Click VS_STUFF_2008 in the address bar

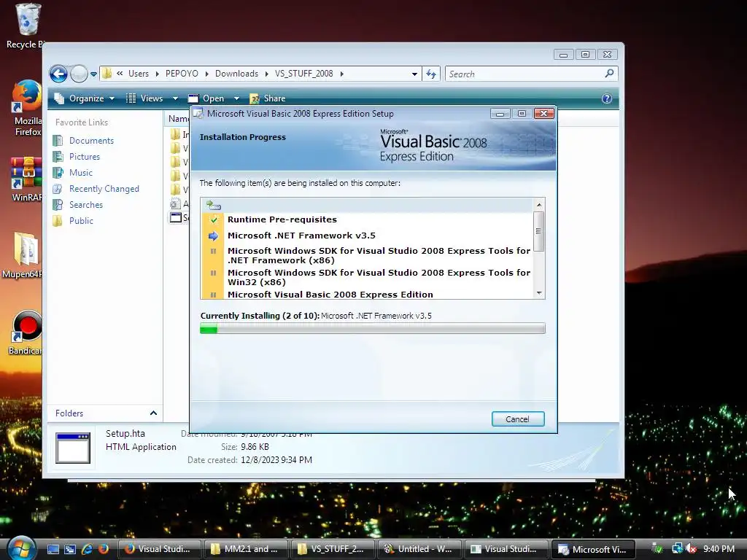click(304, 74)
